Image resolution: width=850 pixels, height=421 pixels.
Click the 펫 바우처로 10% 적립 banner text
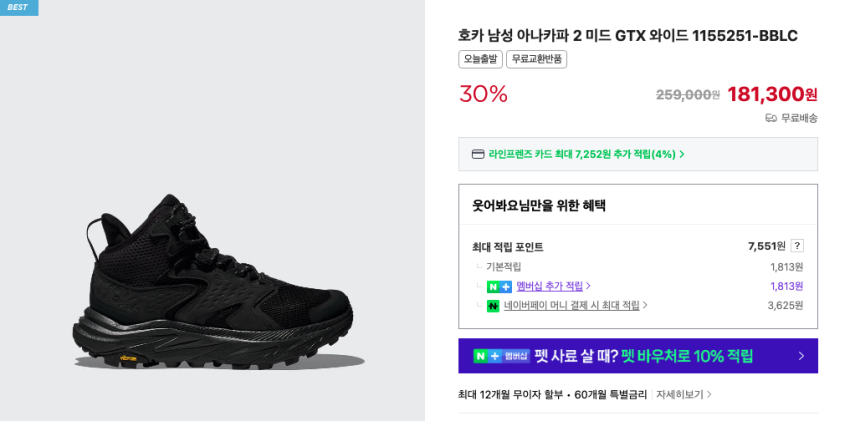[x=686, y=356]
